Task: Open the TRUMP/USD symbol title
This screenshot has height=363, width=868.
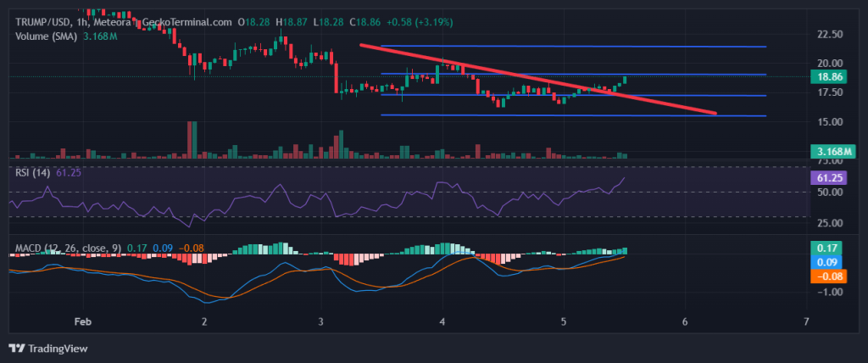Action: [43, 22]
